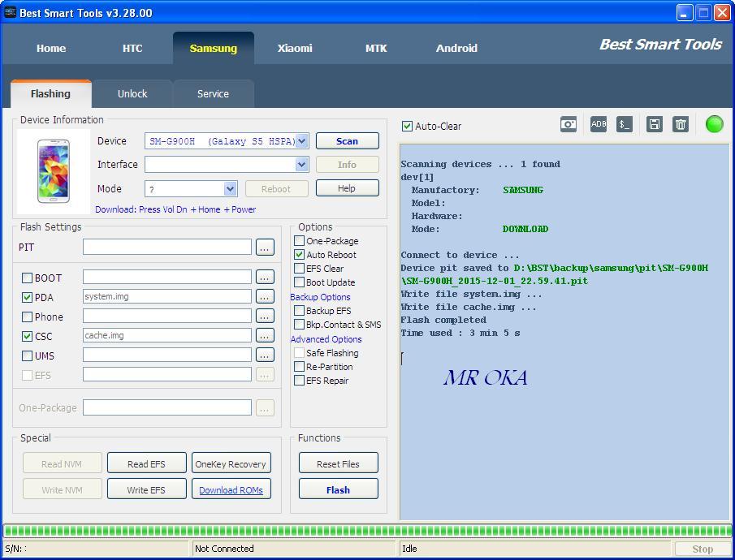Click the Galaxy S5 phone image
This screenshot has height=560, width=735.
tap(54, 171)
